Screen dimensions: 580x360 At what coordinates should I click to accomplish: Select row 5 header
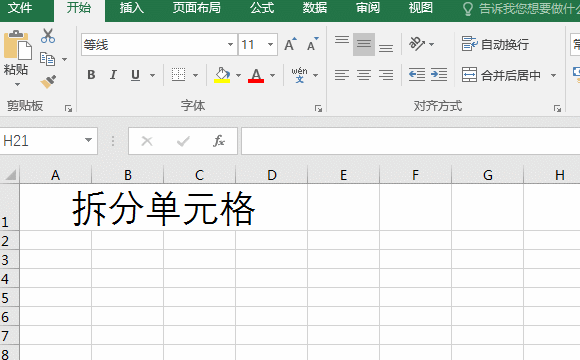(x=9, y=297)
